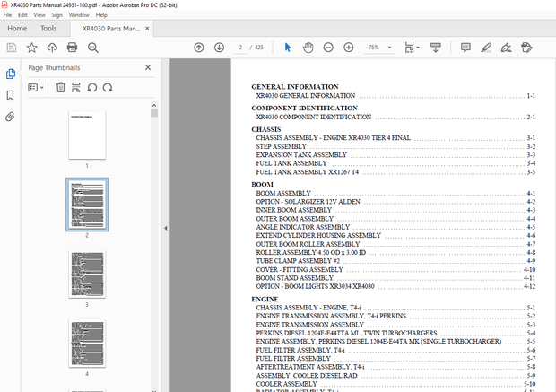This screenshot has height=392, width=556.
Task: Add the document to starred files
Action: click(32, 48)
